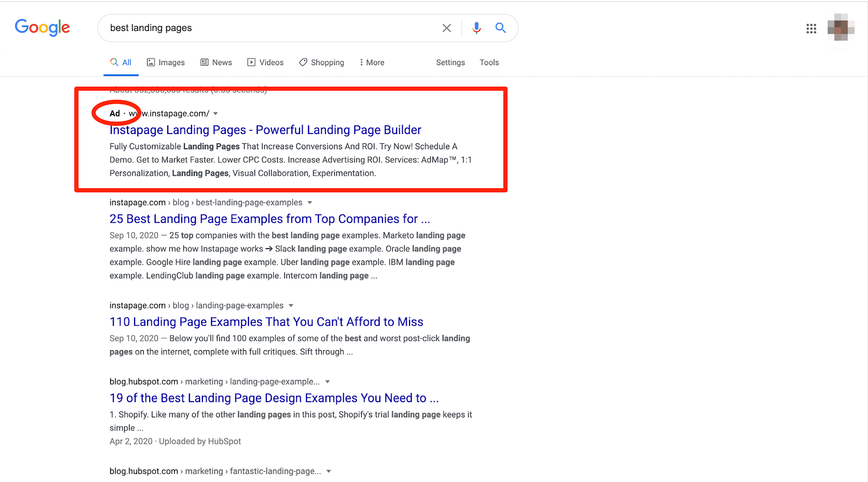
Task: Click the blog.hubspot.com › marketing › fantastic-landing-page breadcrumb
Action: [215, 471]
